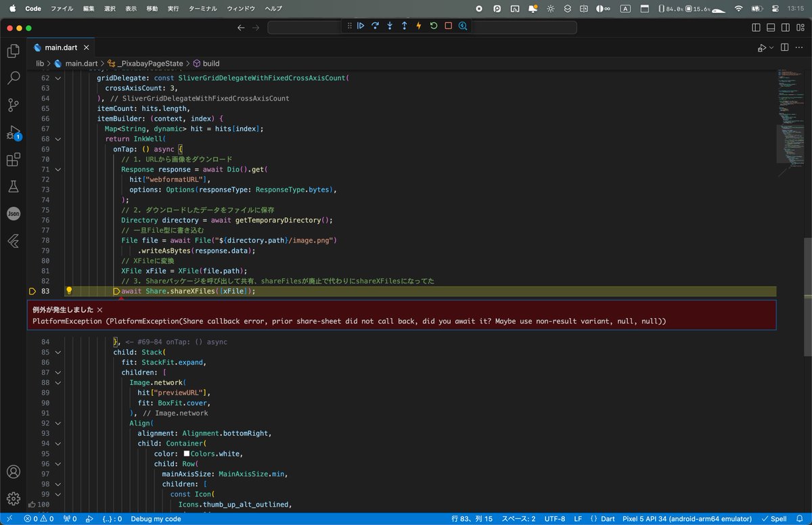
Task: Click Debug my code in status bar
Action: point(156,519)
